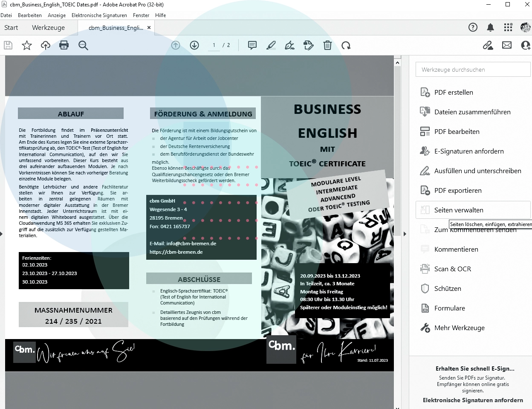The image size is (532, 409).
Task: Open the find text magnifier tool
Action: (83, 45)
